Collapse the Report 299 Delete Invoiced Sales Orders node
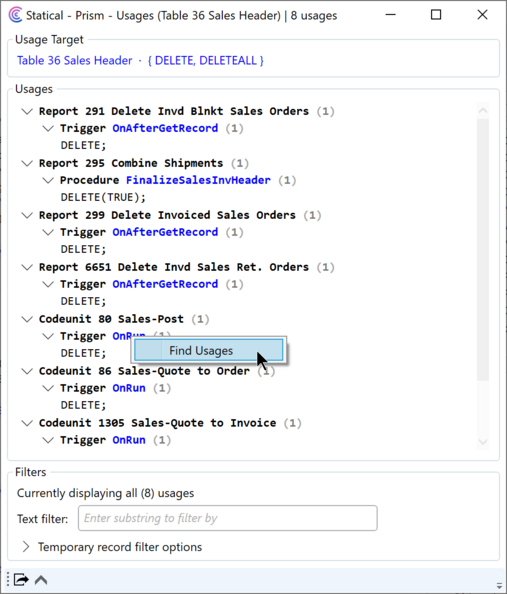This screenshot has width=507, height=594. [x=27, y=215]
